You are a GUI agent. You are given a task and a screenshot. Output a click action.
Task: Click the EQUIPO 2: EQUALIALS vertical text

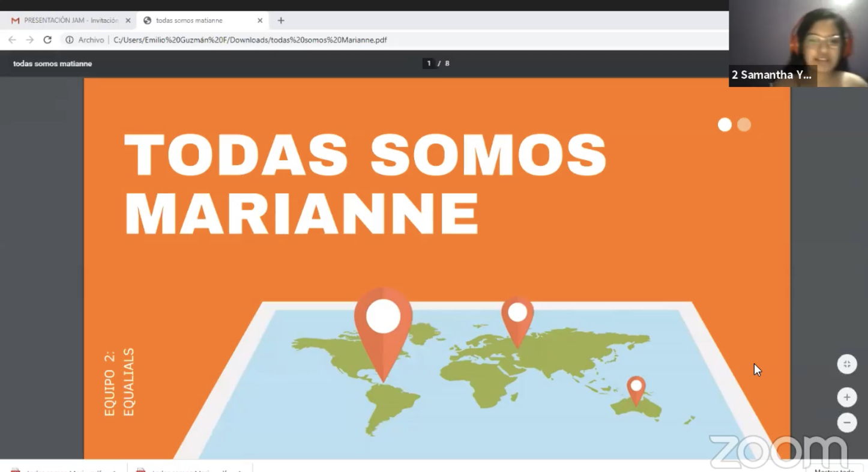119,382
